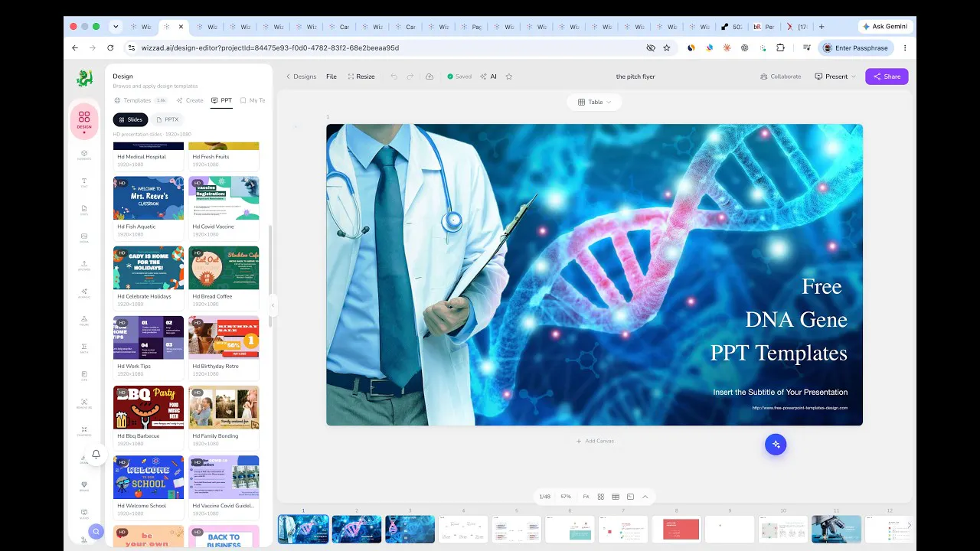Open the Uploads section in the sidebar
This screenshot has width=980, height=551.
click(84, 266)
